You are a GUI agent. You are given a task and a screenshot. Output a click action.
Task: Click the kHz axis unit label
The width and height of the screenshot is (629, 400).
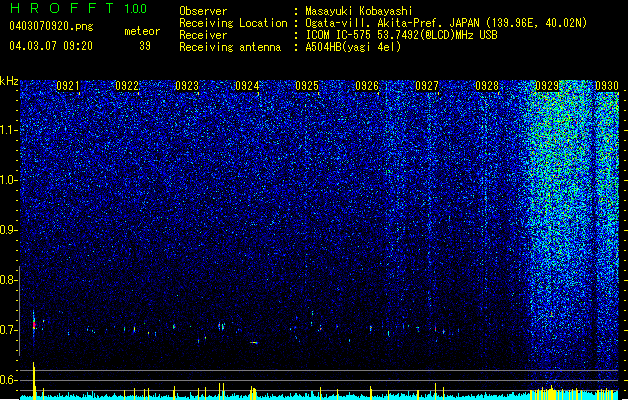point(9,81)
